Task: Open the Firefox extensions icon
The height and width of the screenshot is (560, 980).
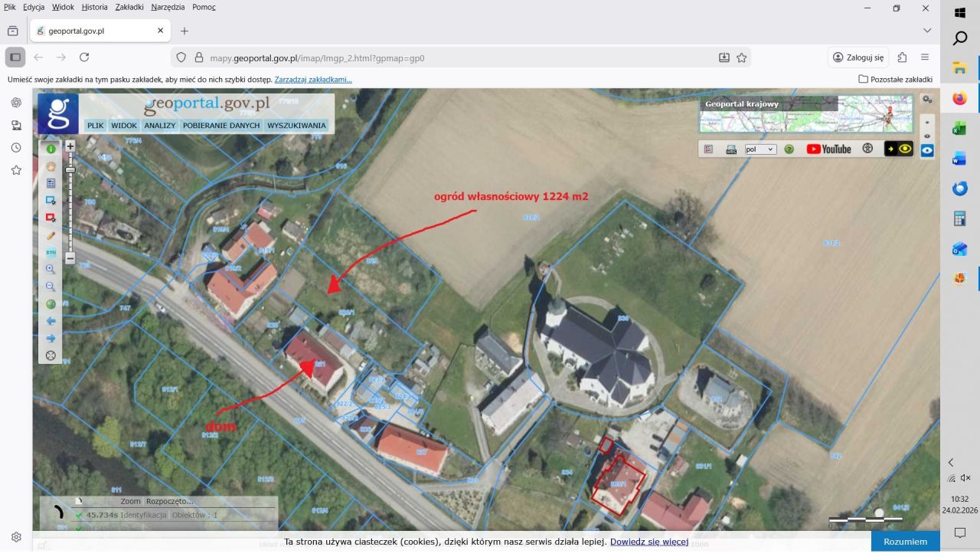Action: [902, 57]
